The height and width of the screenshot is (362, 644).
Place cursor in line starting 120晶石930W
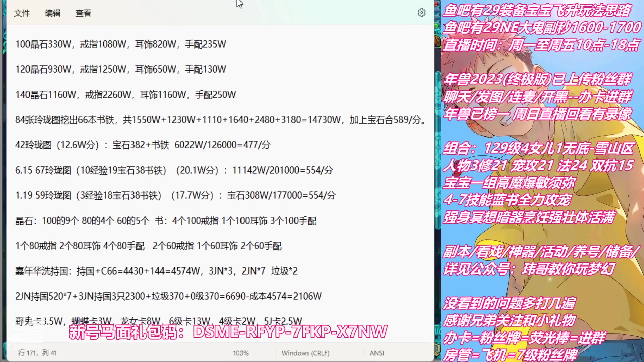click(x=121, y=69)
